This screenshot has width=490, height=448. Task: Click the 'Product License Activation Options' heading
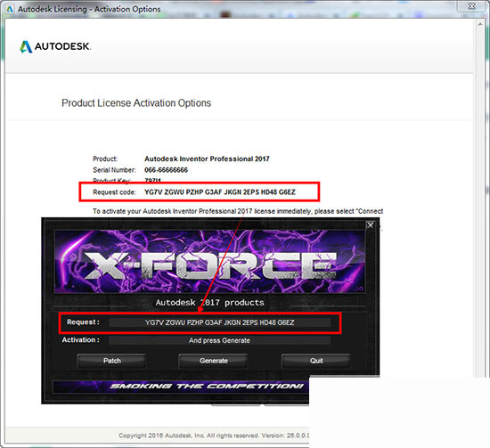pyautogui.click(x=136, y=103)
